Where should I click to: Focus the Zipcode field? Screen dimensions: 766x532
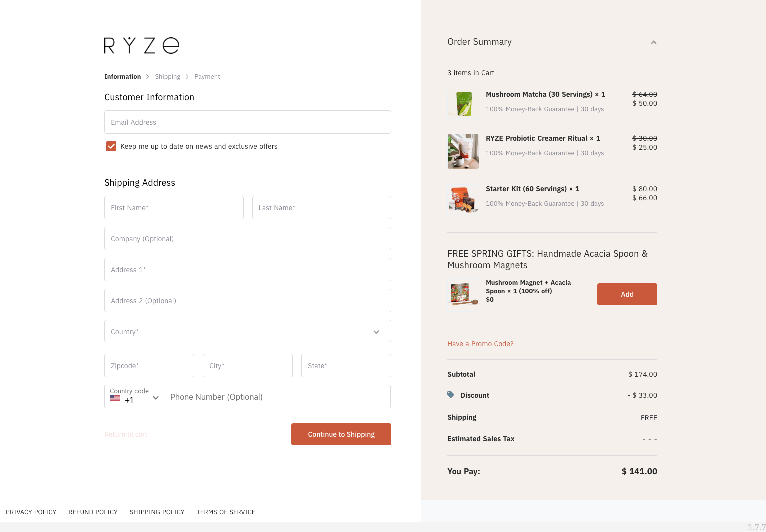click(149, 365)
